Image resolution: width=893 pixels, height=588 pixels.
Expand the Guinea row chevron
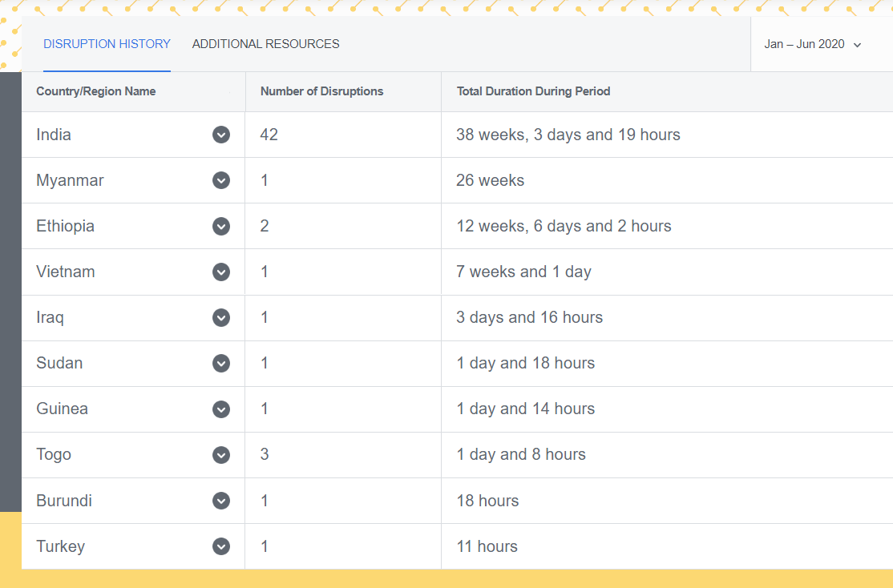221,409
